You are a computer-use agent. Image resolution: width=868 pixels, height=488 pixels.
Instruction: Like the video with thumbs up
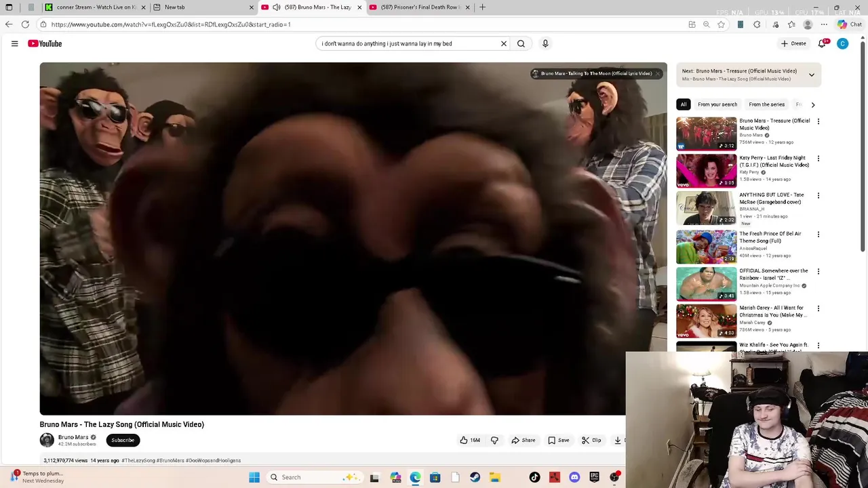(x=470, y=440)
